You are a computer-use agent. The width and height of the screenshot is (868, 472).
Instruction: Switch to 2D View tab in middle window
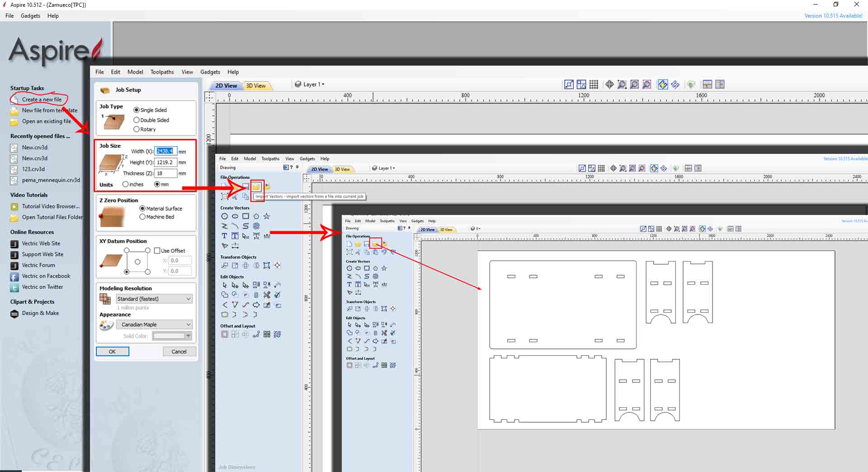click(x=320, y=169)
